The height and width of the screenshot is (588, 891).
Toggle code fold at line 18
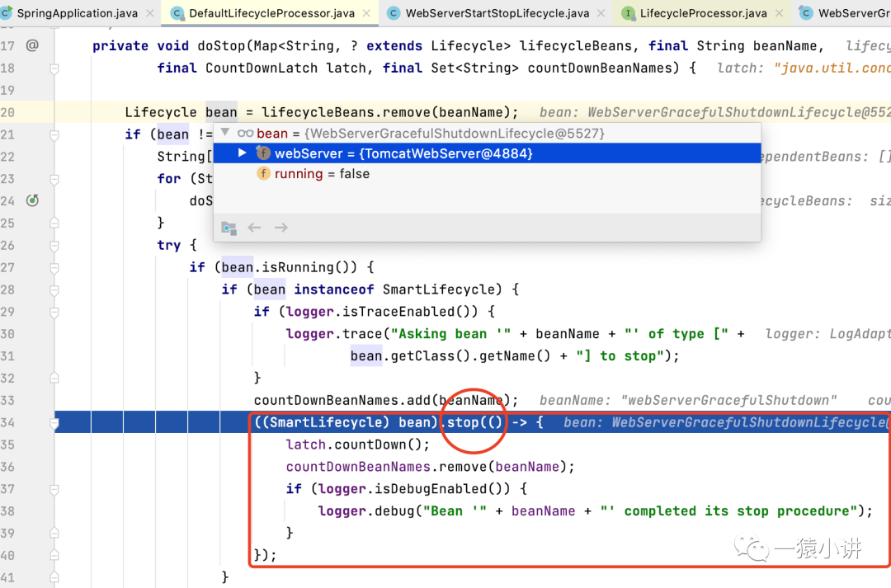(x=54, y=68)
